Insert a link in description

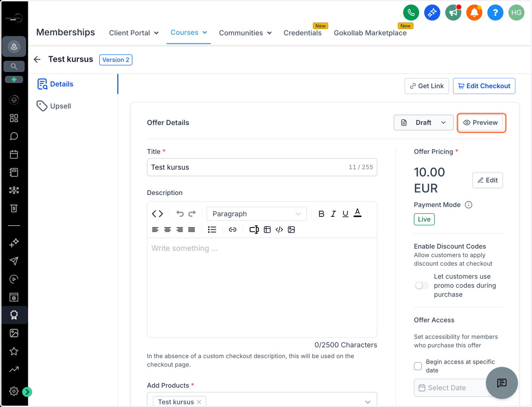tap(233, 230)
